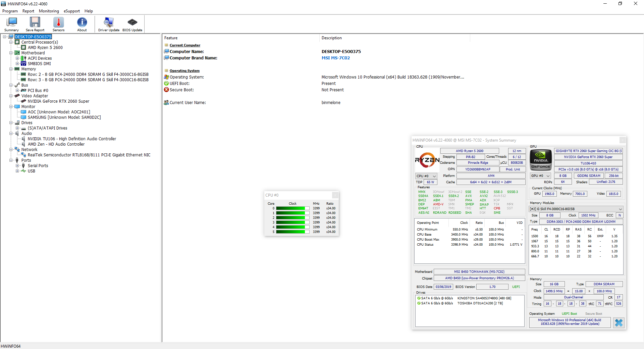The height and width of the screenshot is (349, 644).
Task: Open the Monitoring menu
Action: pyautogui.click(x=49, y=11)
